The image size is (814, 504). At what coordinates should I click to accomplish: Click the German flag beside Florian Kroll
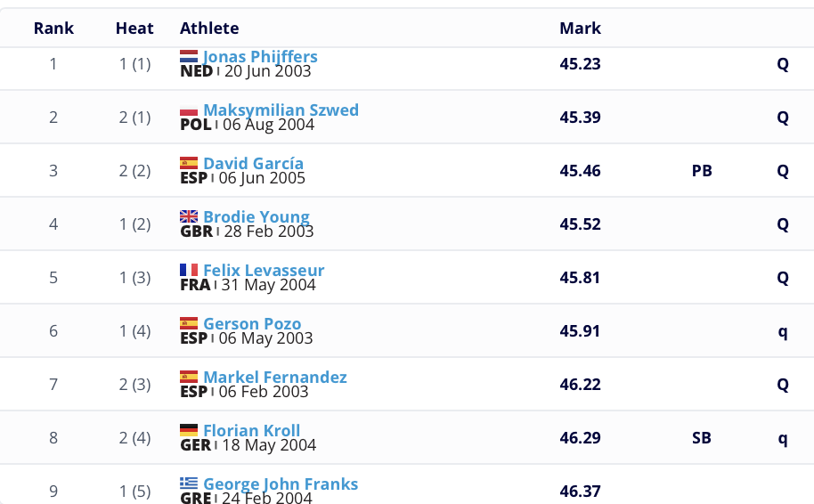(x=189, y=431)
